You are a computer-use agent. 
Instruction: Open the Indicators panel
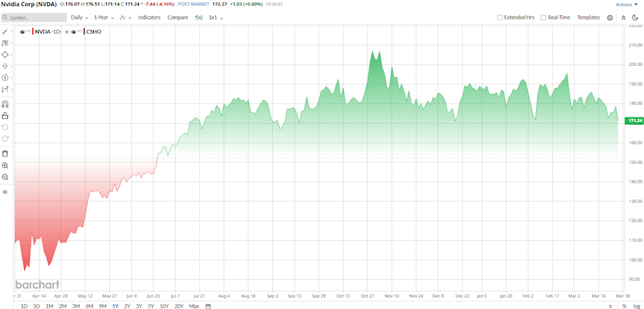[149, 17]
